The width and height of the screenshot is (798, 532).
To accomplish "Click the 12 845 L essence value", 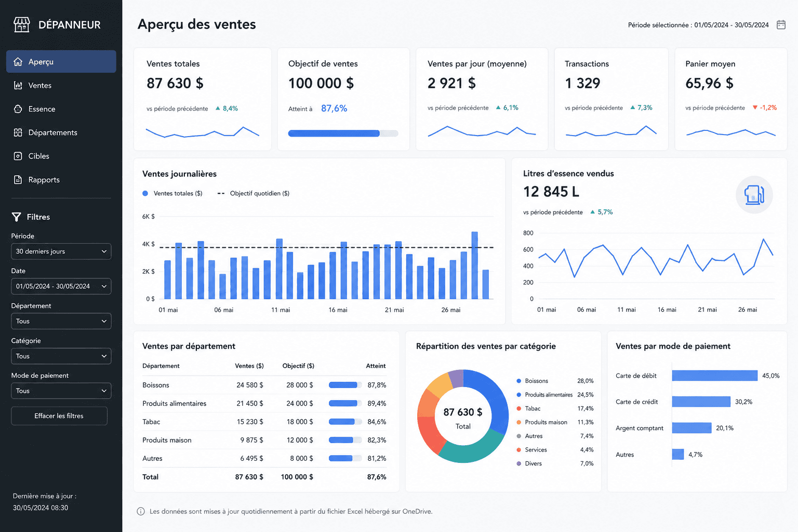I will [551, 192].
